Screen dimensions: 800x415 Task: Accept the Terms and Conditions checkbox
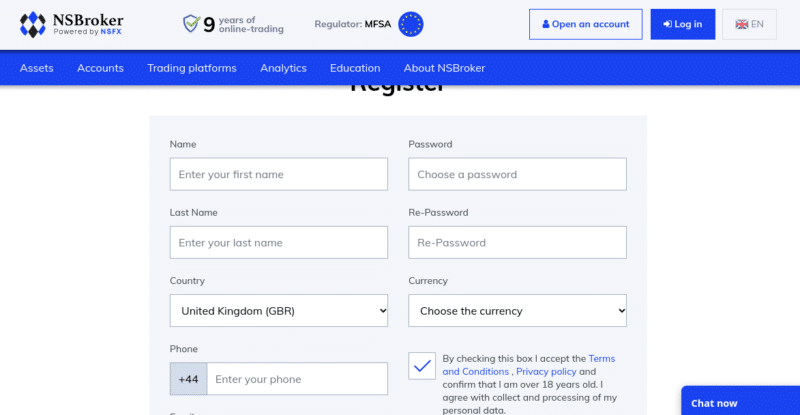click(422, 365)
